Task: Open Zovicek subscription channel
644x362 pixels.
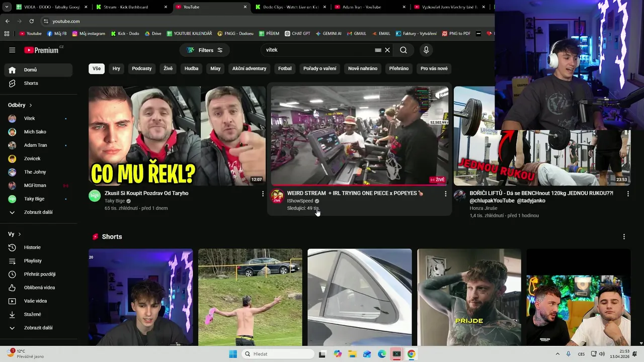Action: click(38, 158)
